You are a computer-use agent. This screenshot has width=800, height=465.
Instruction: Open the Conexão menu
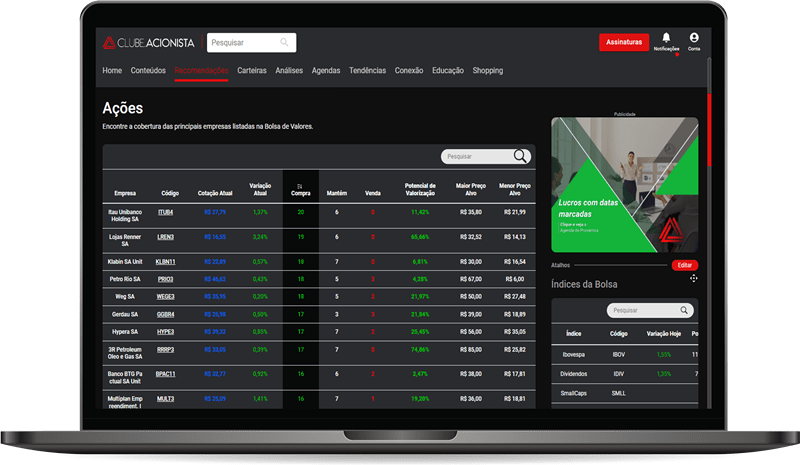point(409,70)
